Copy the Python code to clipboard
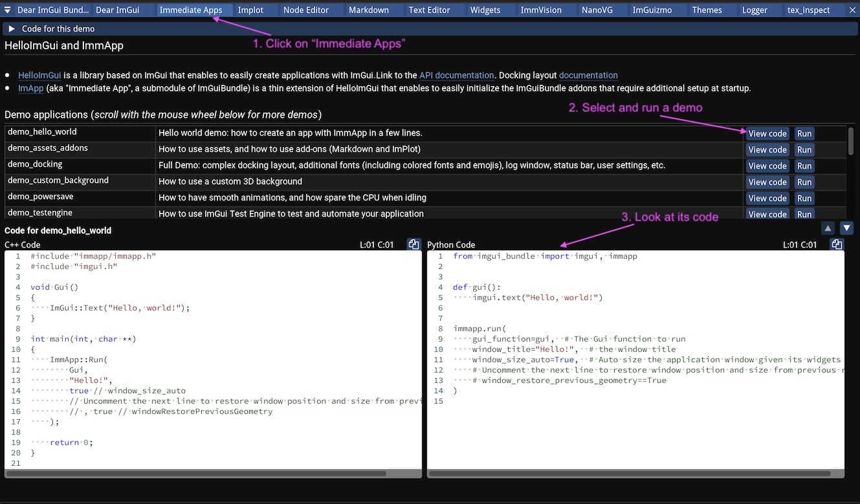Screen dimensions: 860x504 click(x=836, y=244)
